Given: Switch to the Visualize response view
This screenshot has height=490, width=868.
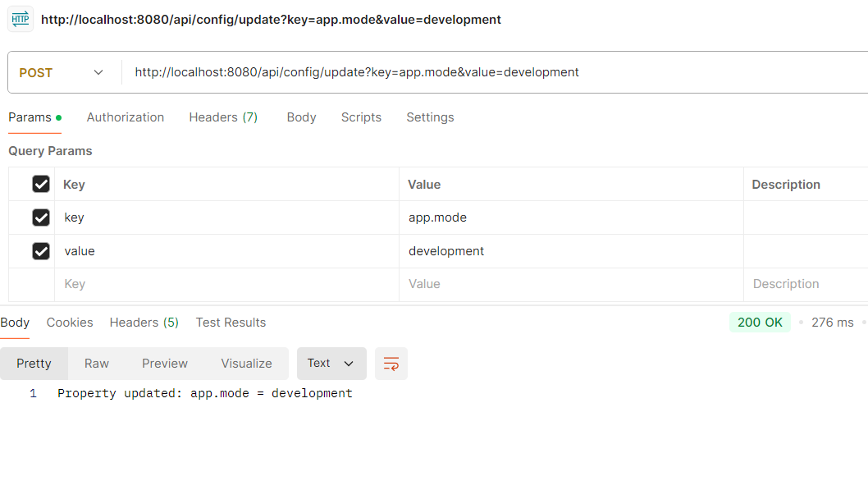Looking at the screenshot, I should point(246,364).
